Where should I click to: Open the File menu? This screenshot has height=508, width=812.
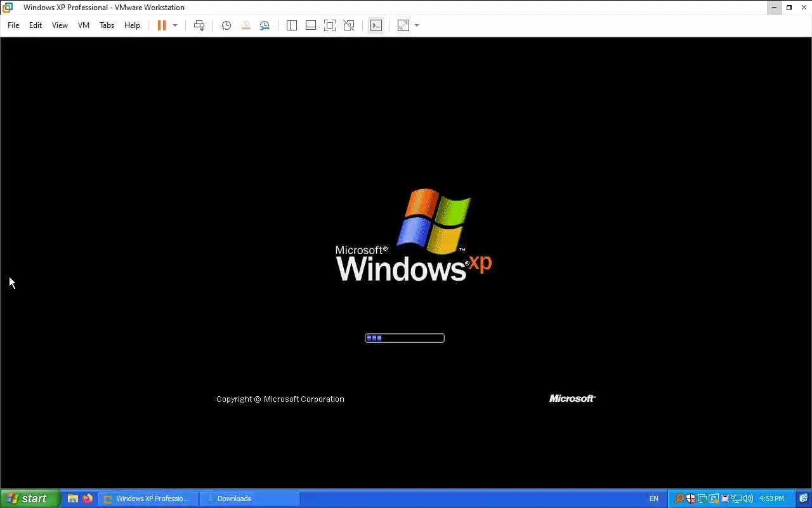pyautogui.click(x=13, y=25)
